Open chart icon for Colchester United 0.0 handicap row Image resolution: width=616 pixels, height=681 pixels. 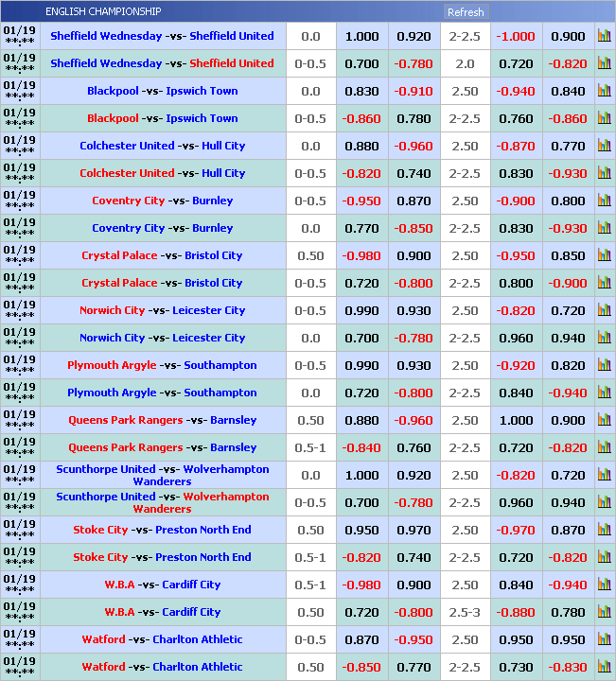pyautogui.click(x=604, y=146)
